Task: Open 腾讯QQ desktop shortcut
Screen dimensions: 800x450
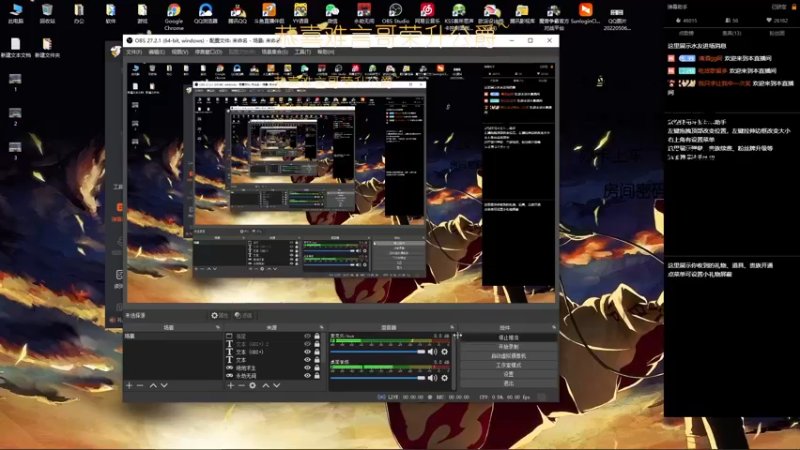Action: (x=237, y=14)
